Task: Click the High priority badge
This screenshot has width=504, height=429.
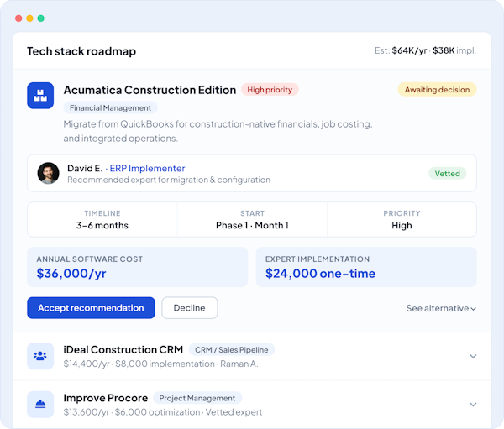Action: [270, 90]
